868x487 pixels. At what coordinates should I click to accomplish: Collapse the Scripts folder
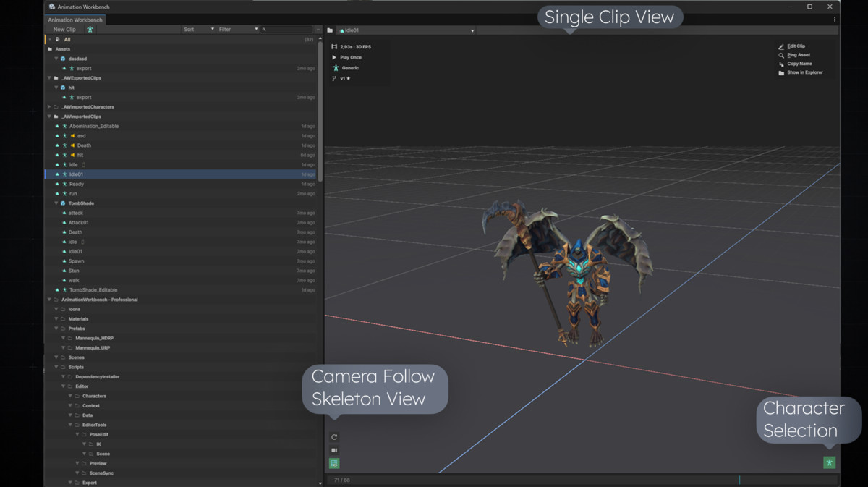(x=56, y=367)
